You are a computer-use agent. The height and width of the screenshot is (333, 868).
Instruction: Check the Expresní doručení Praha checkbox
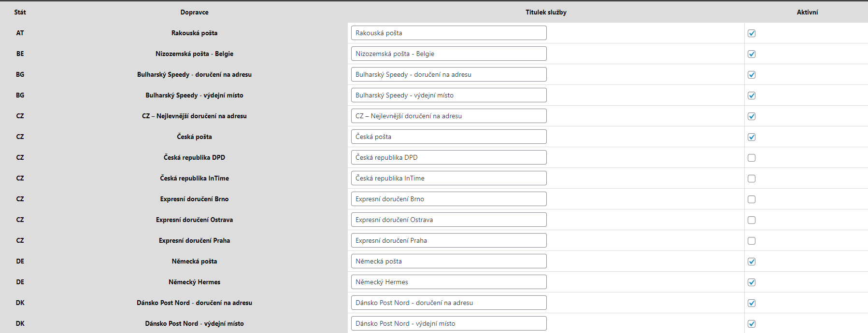point(752,241)
